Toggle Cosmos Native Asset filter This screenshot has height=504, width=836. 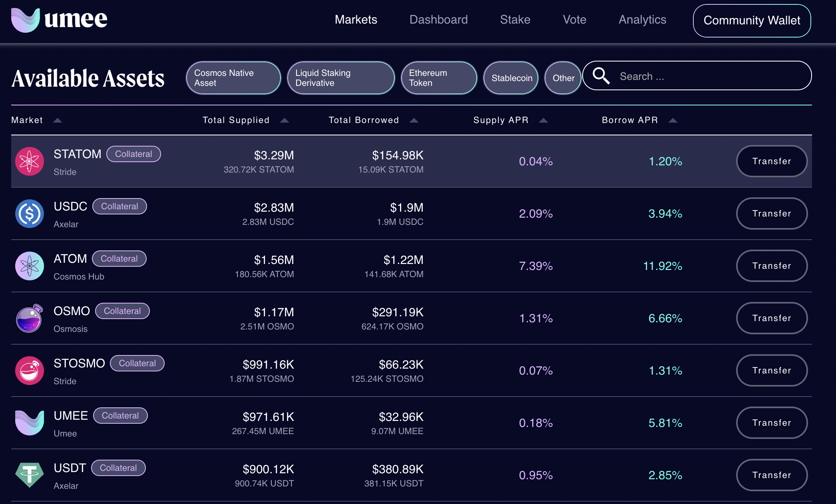233,78
